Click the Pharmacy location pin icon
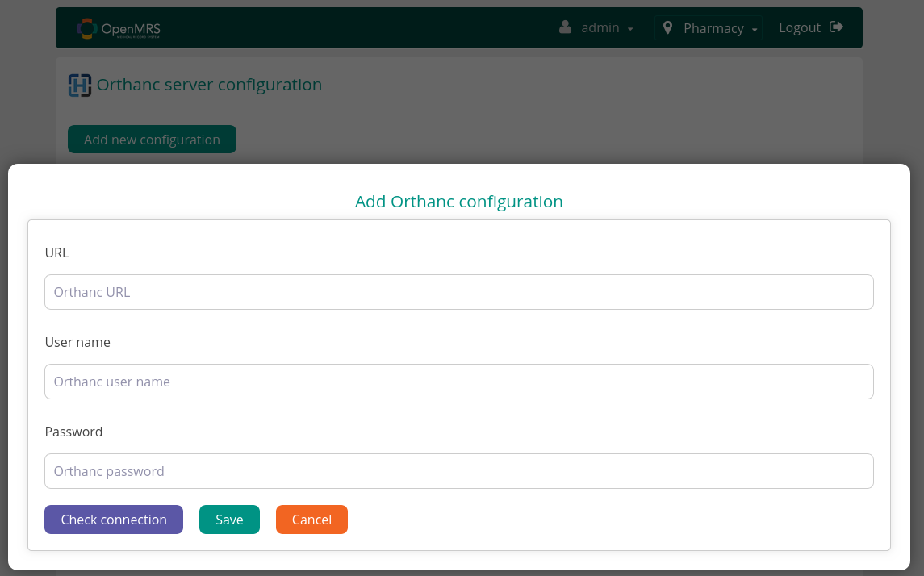The width and height of the screenshot is (924, 576). pyautogui.click(x=667, y=27)
